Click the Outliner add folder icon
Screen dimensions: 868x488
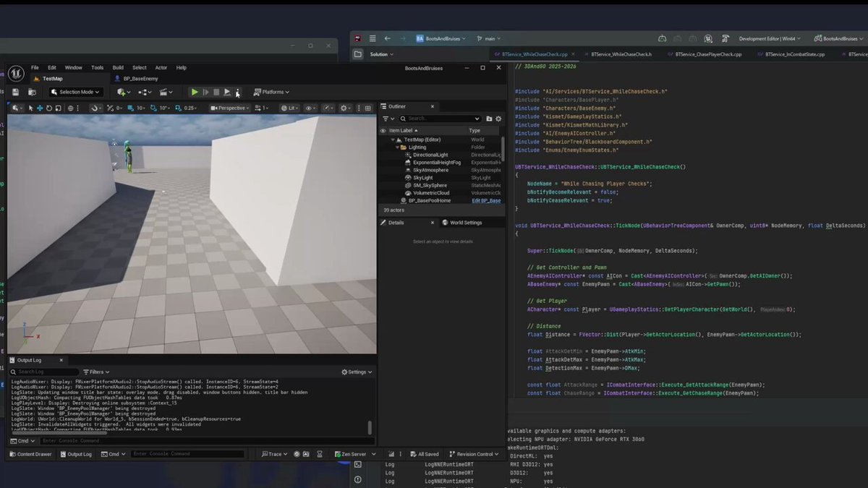point(490,119)
